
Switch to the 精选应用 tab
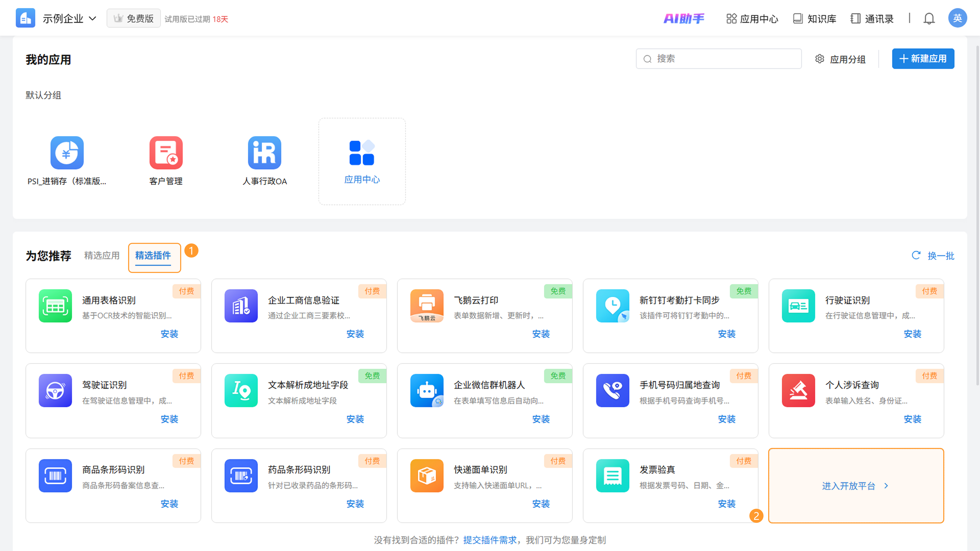(x=102, y=256)
